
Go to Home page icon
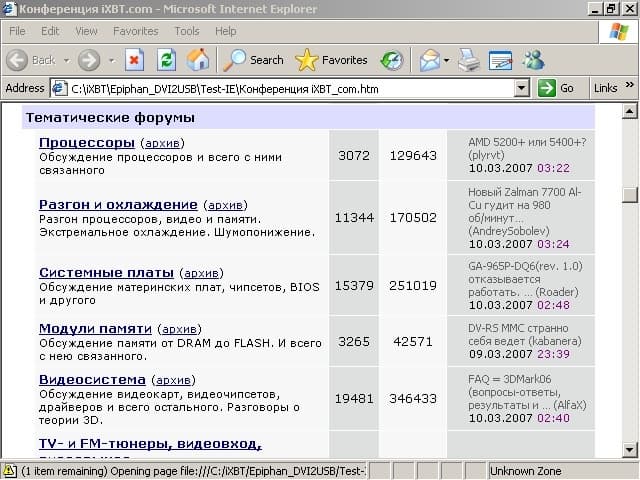pos(198,60)
